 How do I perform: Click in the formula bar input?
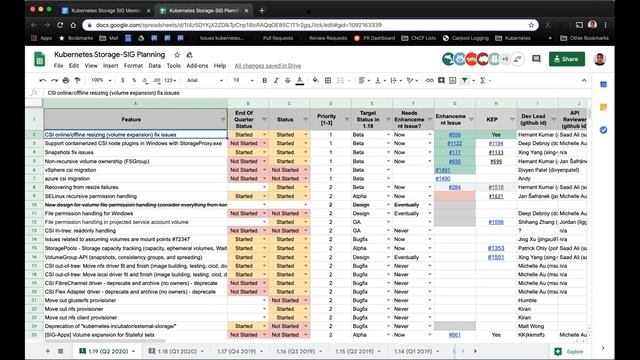coord(316,93)
